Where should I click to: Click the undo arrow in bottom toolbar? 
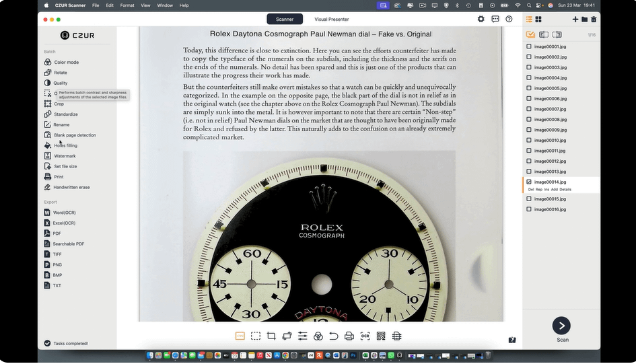tap(334, 336)
